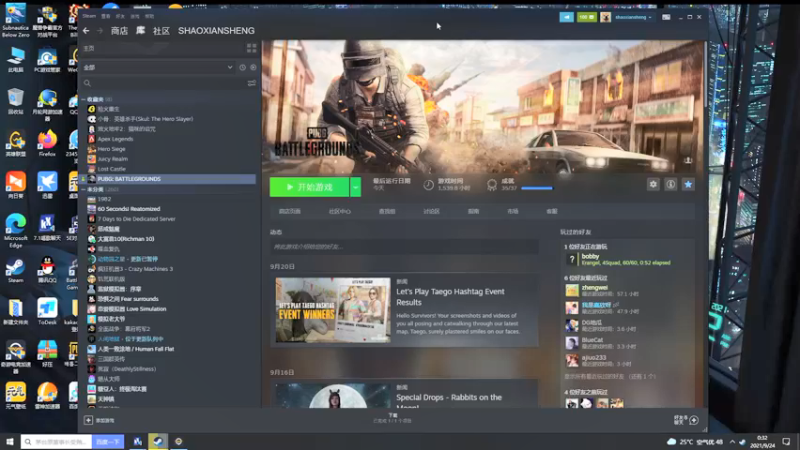Screen dimensions: 800x450
Task: Go to the 商店 tab
Action: click(x=119, y=31)
